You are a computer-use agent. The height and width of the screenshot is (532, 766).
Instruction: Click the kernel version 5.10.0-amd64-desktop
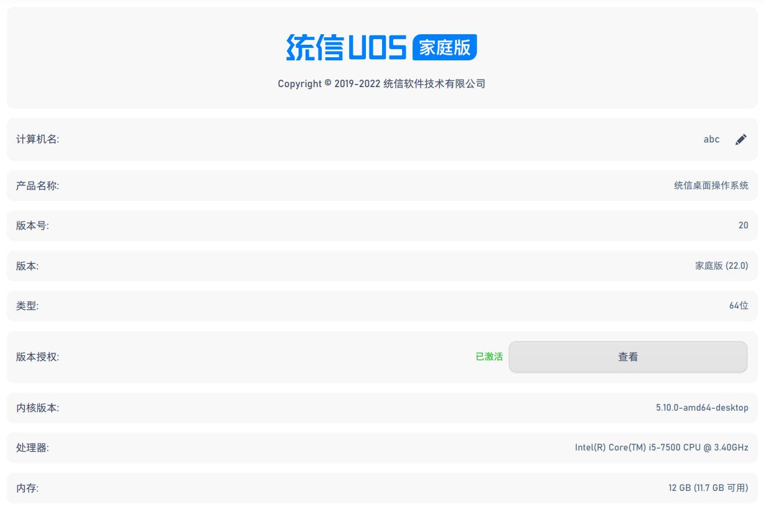tap(702, 408)
